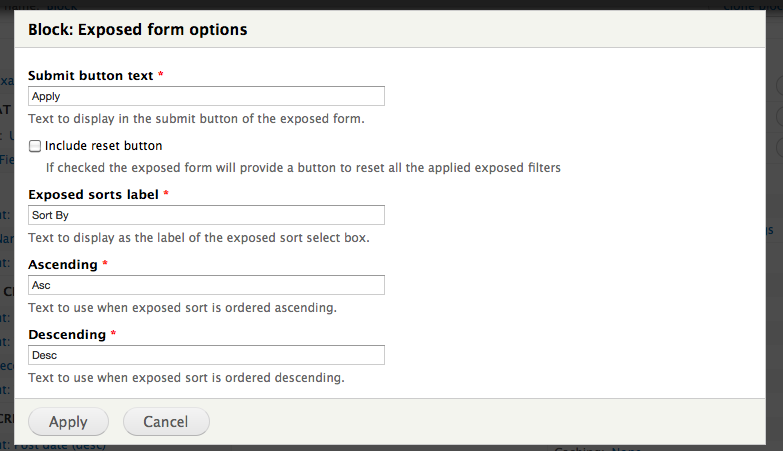
Task: Click the "Exposed sorts label" heading
Action: click(x=93, y=194)
